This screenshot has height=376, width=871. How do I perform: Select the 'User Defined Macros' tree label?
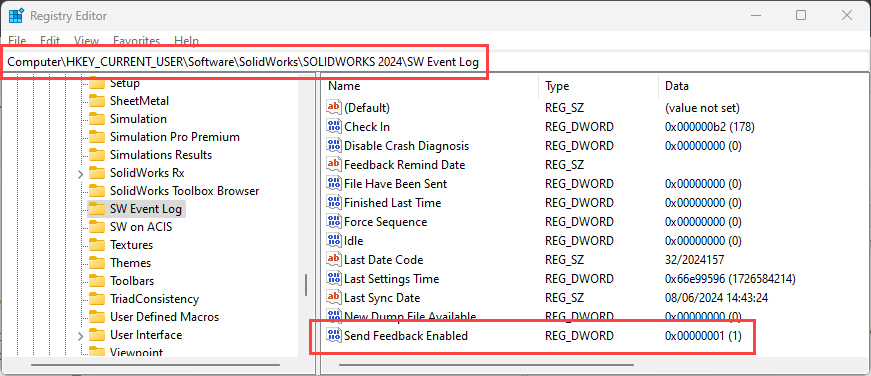click(164, 317)
